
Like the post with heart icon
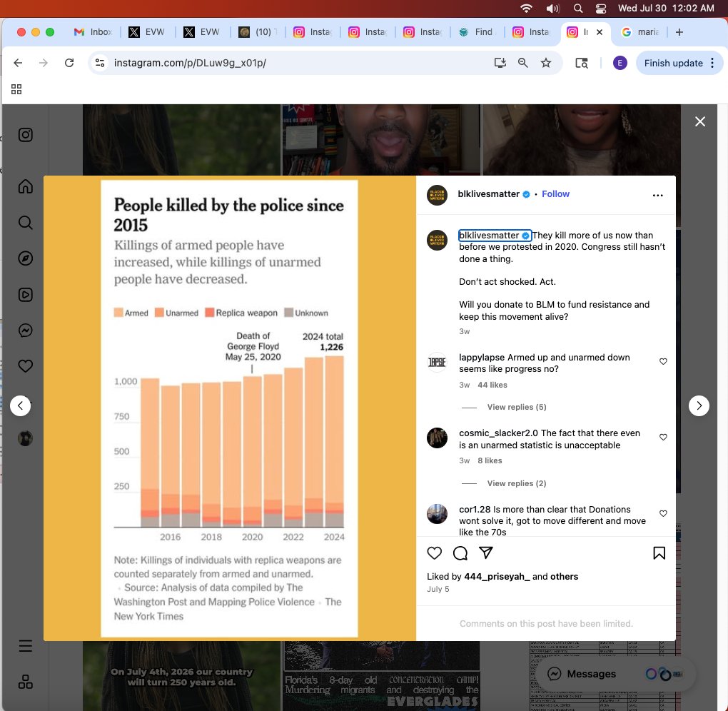(x=434, y=553)
